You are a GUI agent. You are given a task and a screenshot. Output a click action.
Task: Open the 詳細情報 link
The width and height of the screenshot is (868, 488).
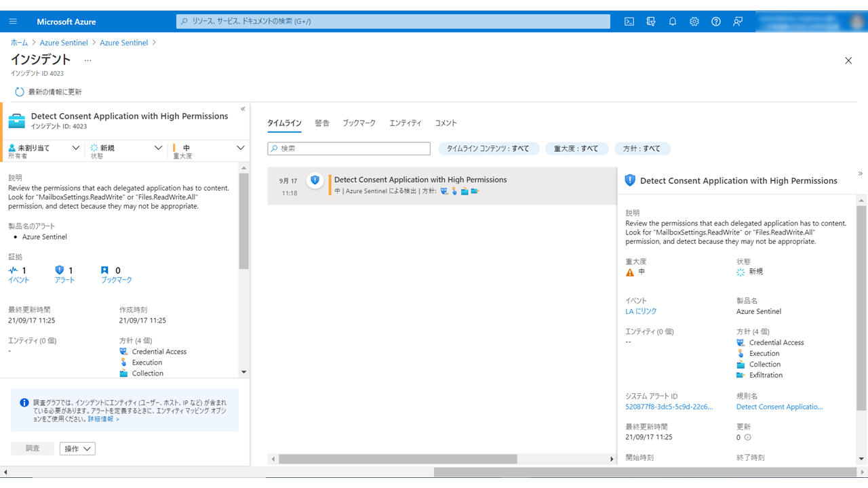coord(104,419)
